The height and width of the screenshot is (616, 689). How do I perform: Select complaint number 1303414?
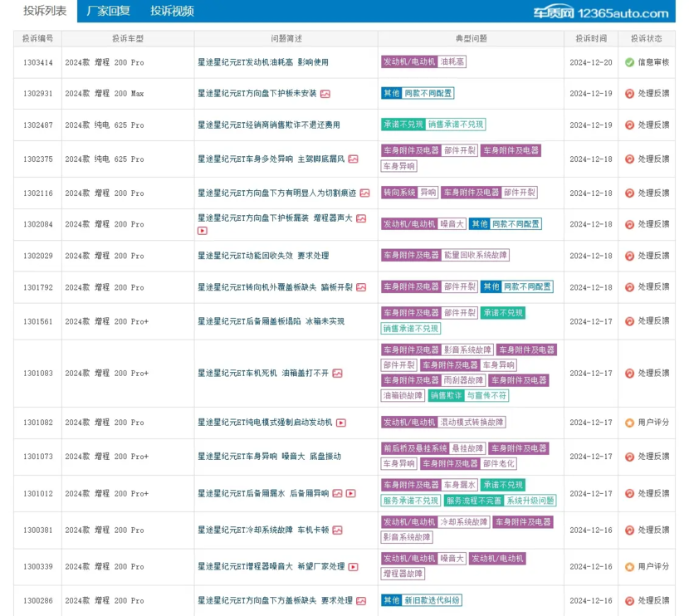(38, 63)
